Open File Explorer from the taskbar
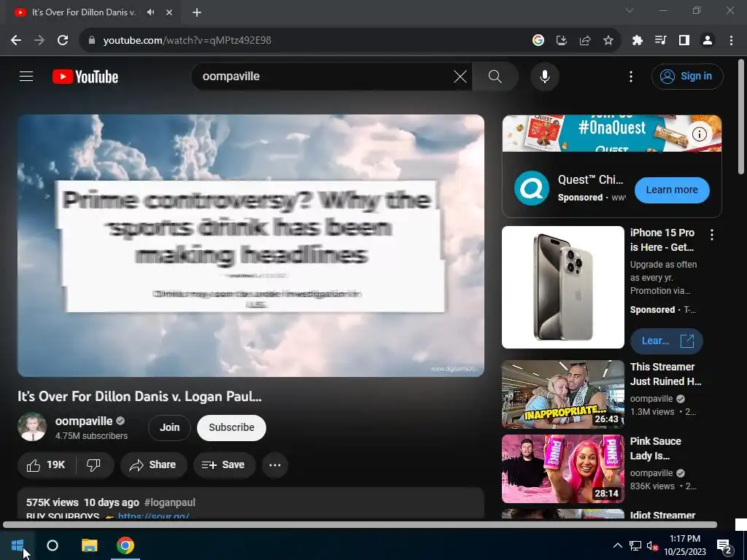The width and height of the screenshot is (747, 560). (89, 545)
